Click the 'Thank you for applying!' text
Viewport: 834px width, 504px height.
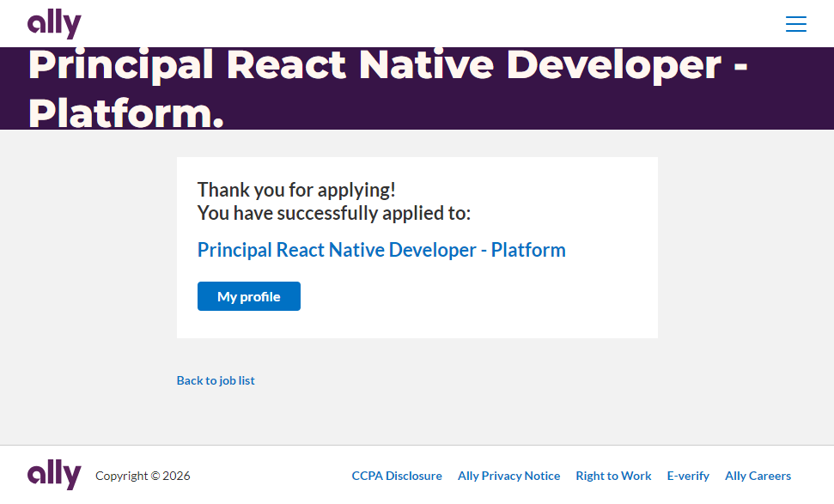(x=296, y=190)
